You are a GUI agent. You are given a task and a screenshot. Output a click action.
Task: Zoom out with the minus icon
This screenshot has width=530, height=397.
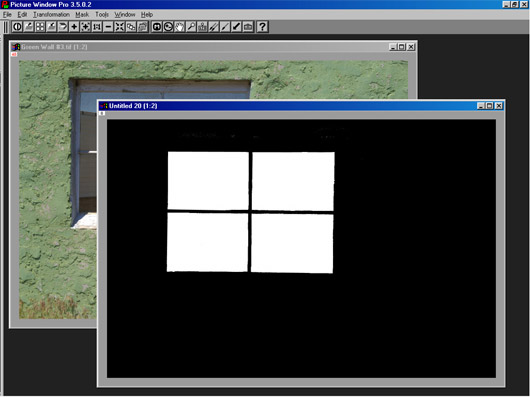point(108,27)
